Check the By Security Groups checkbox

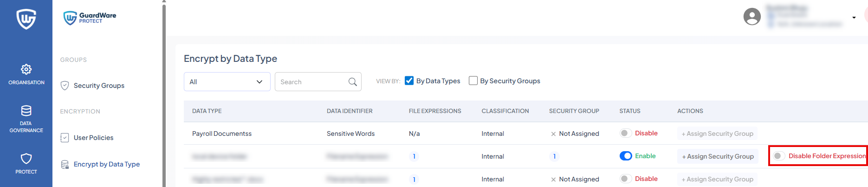(473, 81)
